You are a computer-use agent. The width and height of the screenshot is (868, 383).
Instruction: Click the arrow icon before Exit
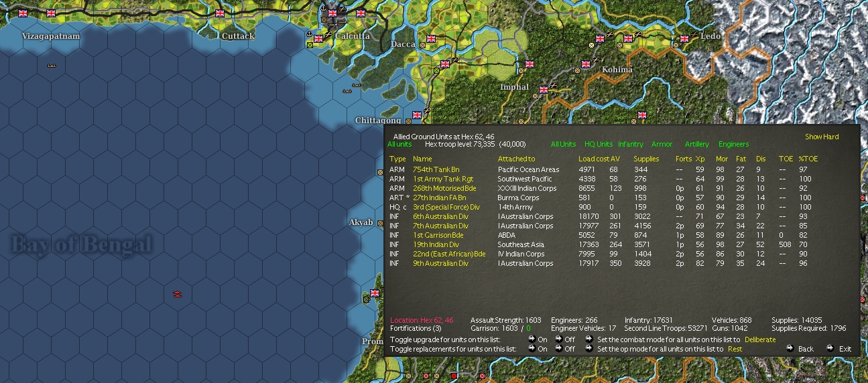click(830, 348)
